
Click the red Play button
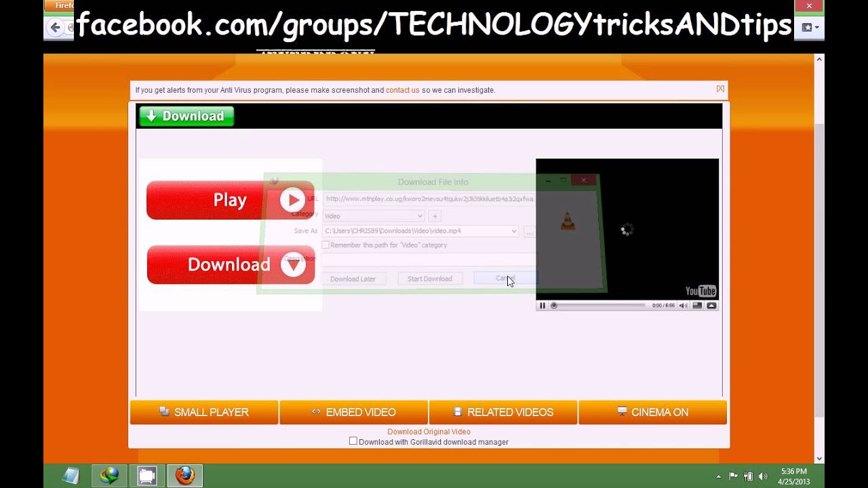pyautogui.click(x=231, y=200)
